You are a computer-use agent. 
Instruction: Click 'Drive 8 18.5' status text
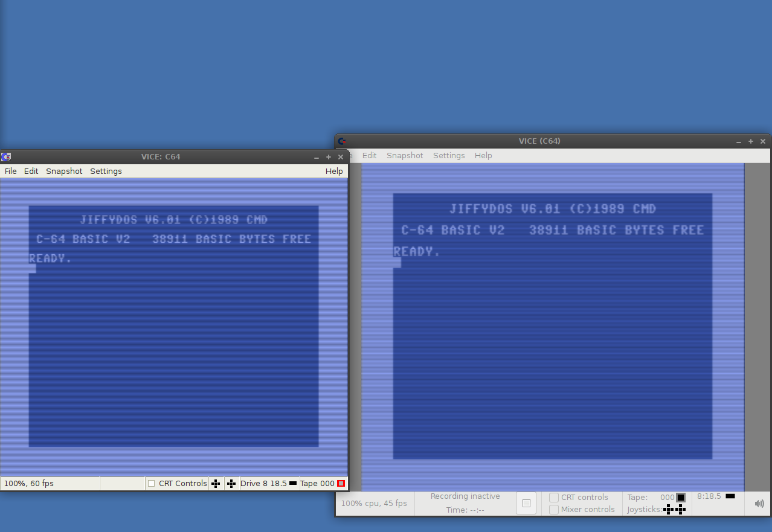click(263, 484)
